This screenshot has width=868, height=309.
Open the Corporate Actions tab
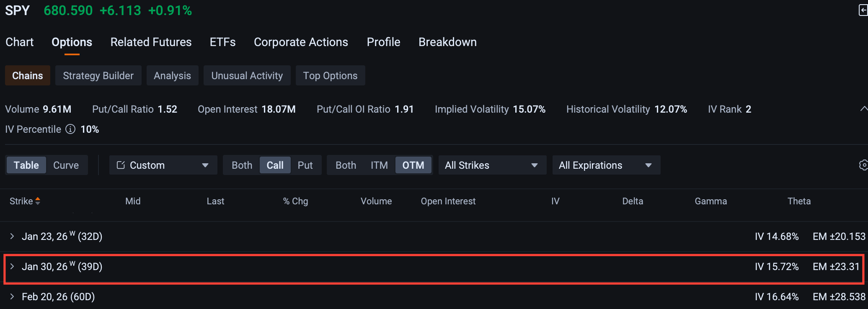pyautogui.click(x=301, y=42)
